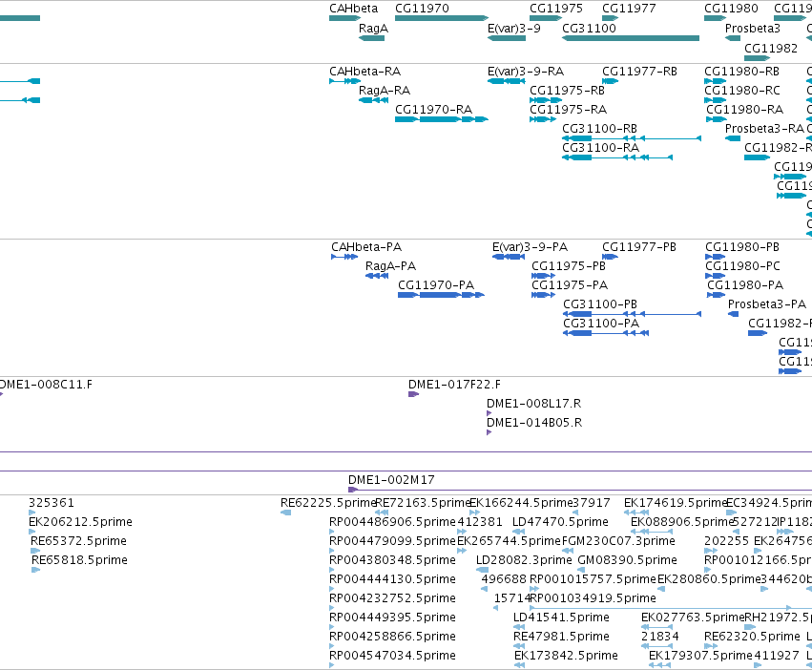Click LD28082.3prime EST label

524,560
